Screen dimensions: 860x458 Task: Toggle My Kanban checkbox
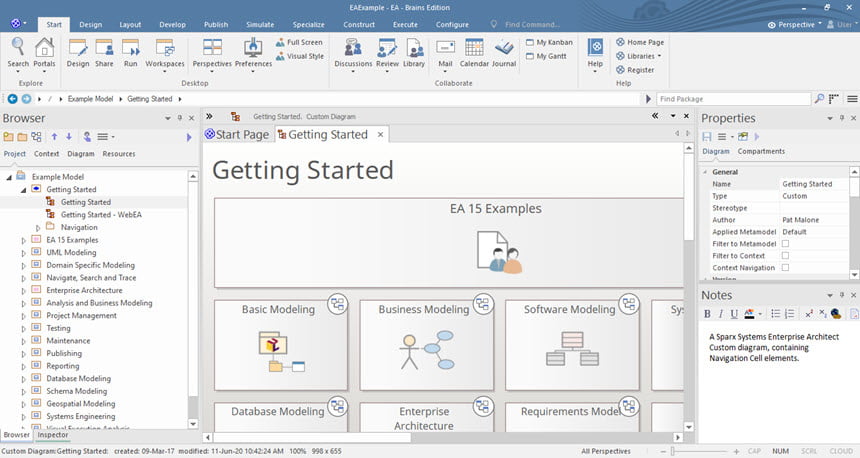(530, 42)
